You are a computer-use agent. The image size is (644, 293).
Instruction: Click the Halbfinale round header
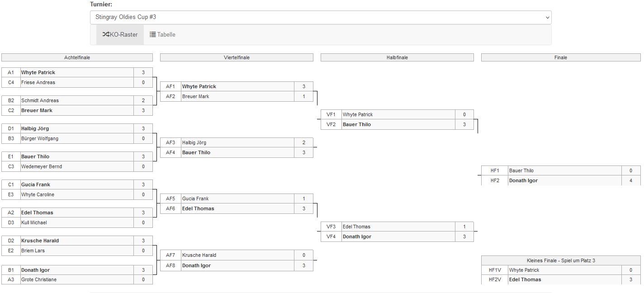397,57
